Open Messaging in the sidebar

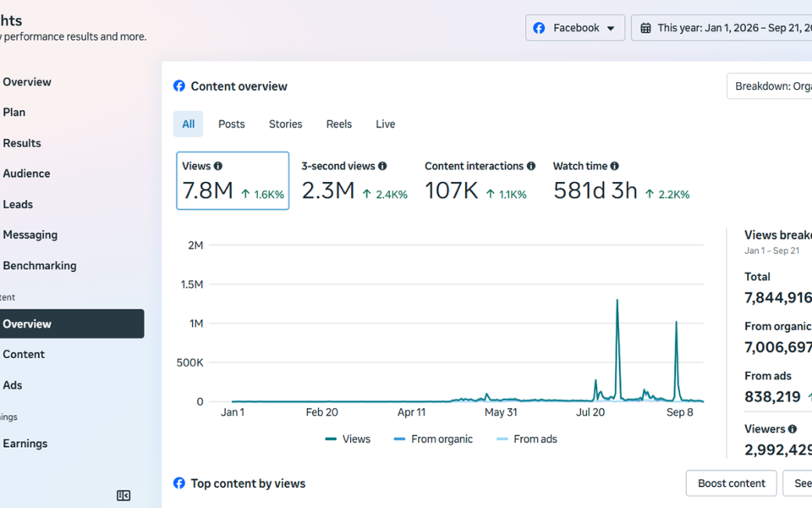(x=30, y=235)
